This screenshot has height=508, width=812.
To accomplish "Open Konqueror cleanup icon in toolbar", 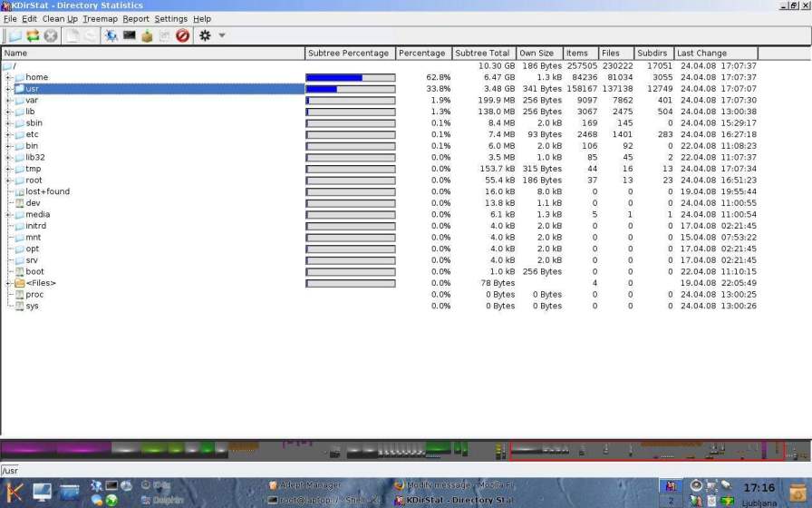I will (x=111, y=35).
